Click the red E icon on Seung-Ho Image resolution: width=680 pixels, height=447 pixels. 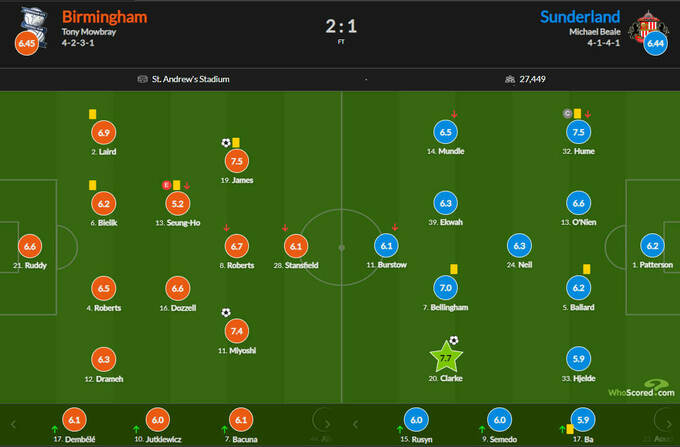tap(167, 185)
